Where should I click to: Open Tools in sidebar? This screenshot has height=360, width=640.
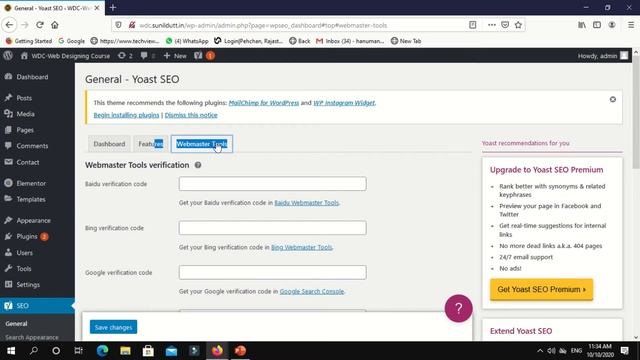[x=24, y=269]
